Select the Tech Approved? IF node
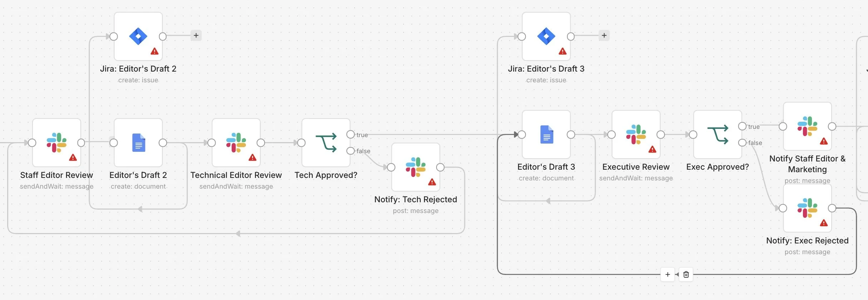The height and width of the screenshot is (300, 868). point(326,142)
